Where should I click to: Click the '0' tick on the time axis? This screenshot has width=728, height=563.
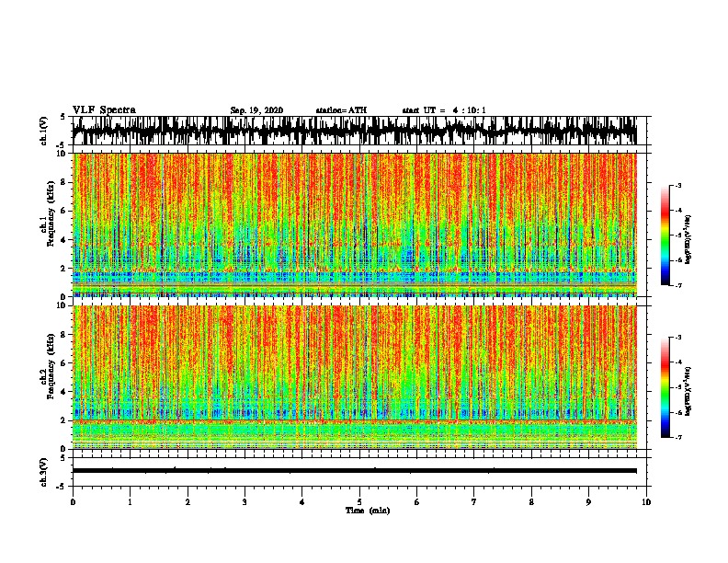tap(73, 501)
